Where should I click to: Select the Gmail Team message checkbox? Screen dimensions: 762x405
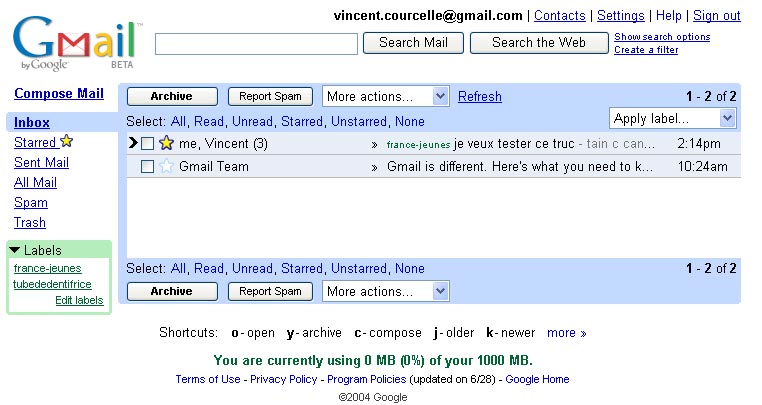click(147, 167)
